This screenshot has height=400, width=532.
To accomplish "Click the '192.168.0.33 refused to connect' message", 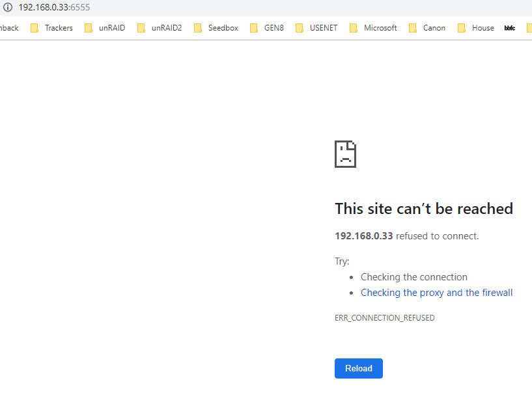I will pos(406,236).
